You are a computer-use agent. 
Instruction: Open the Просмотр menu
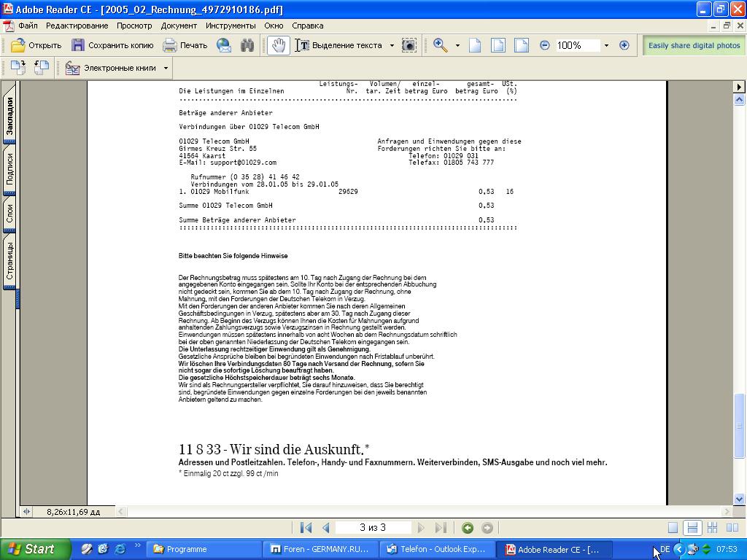pos(134,26)
